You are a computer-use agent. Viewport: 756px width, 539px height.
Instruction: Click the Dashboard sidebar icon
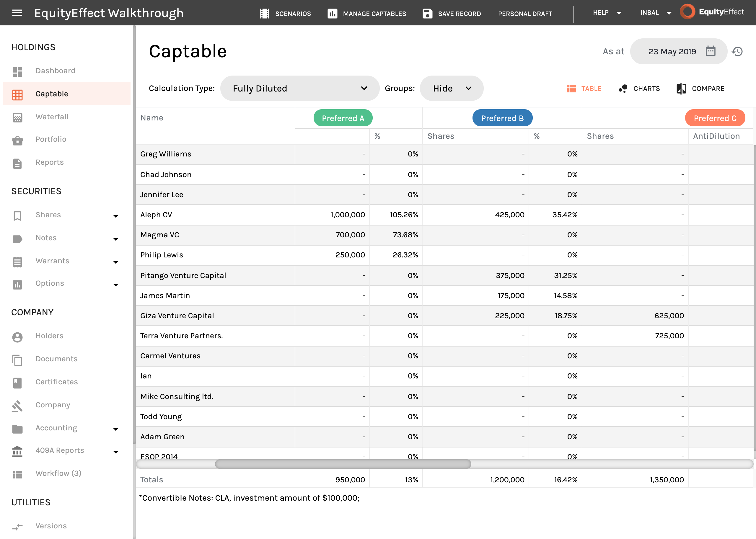tap(17, 71)
